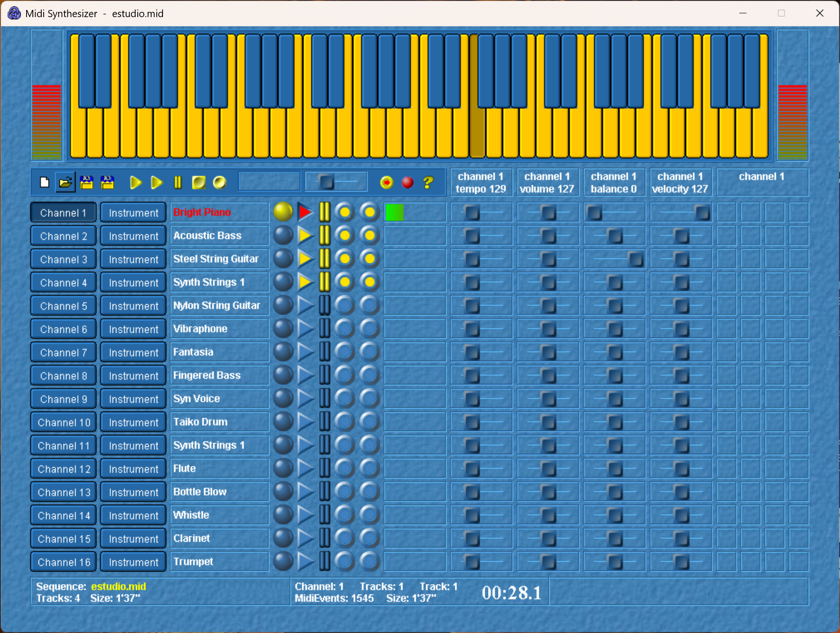840x633 pixels.
Task: Pause Channel 3 using its yellow bars
Action: point(325,259)
